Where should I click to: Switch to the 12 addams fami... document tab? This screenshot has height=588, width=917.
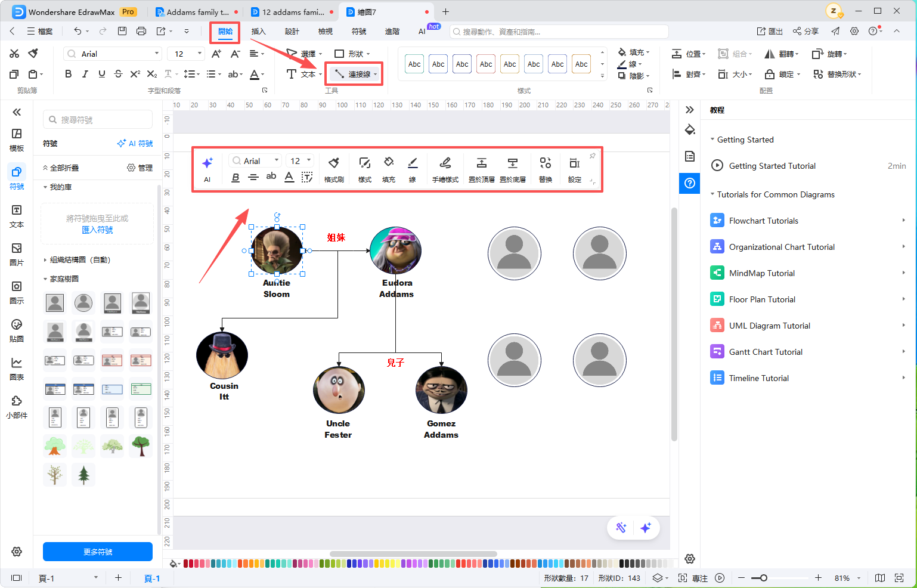click(291, 12)
